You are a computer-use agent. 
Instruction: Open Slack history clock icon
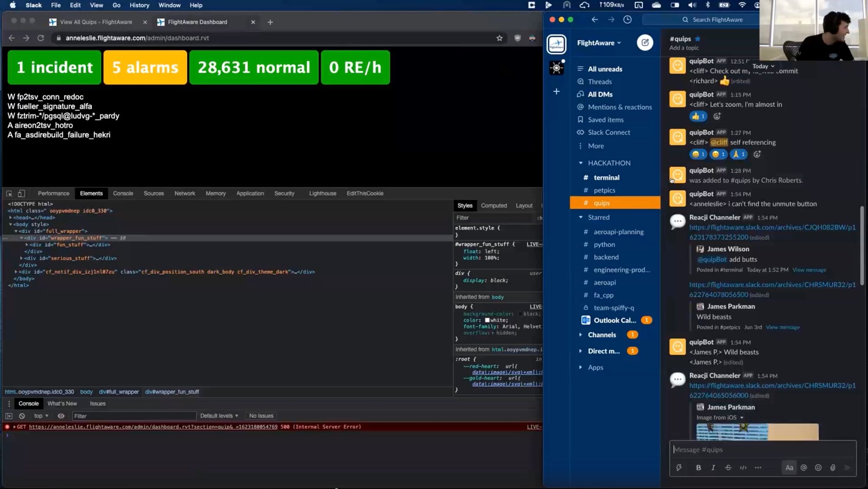tap(627, 20)
